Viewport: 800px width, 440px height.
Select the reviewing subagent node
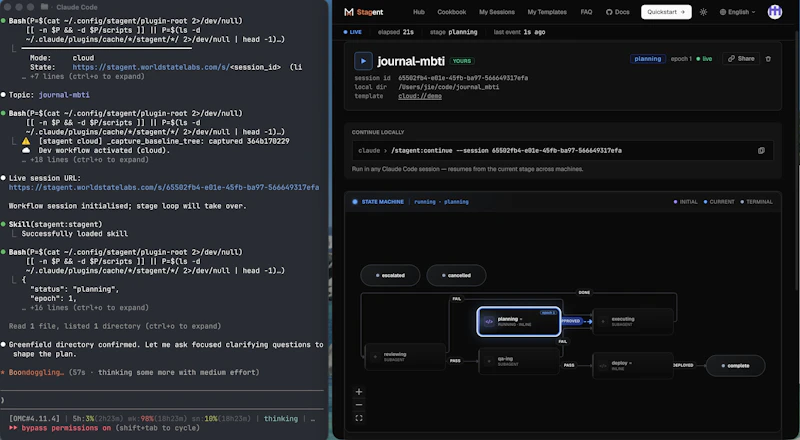[405, 356]
